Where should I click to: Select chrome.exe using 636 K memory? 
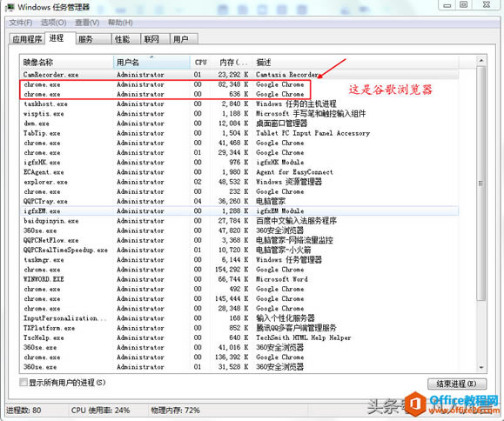coord(239,94)
